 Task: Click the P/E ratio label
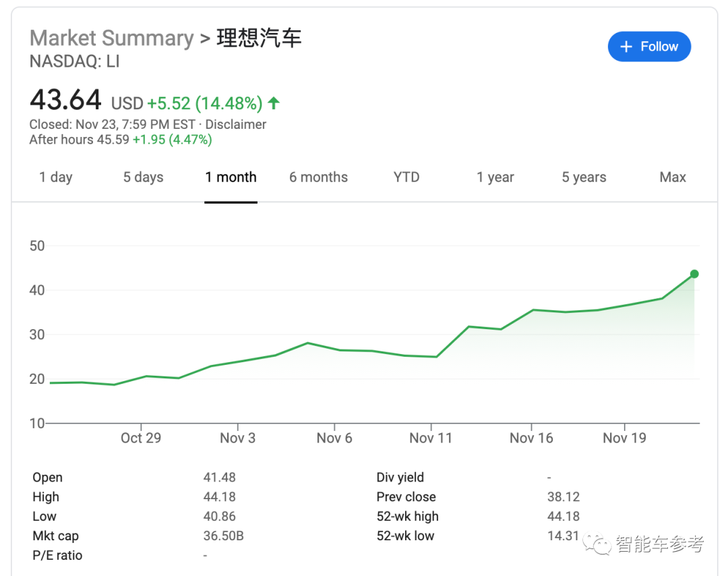[57, 555]
